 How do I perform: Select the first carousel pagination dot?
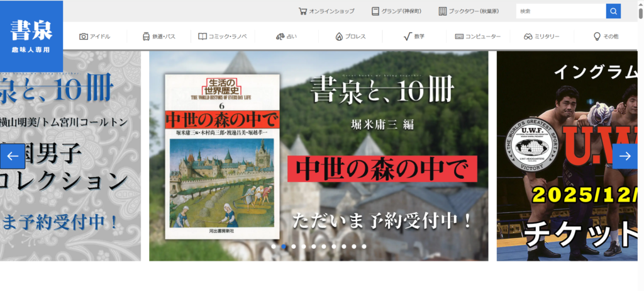click(x=274, y=247)
